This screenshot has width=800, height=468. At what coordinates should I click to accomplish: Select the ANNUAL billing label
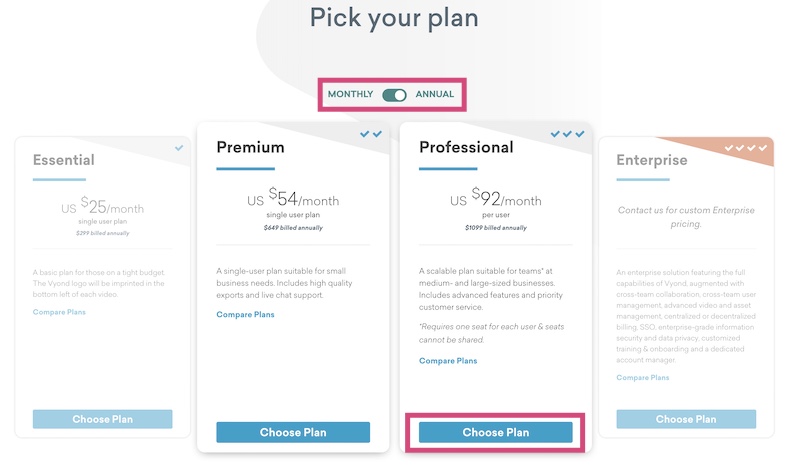(x=435, y=95)
